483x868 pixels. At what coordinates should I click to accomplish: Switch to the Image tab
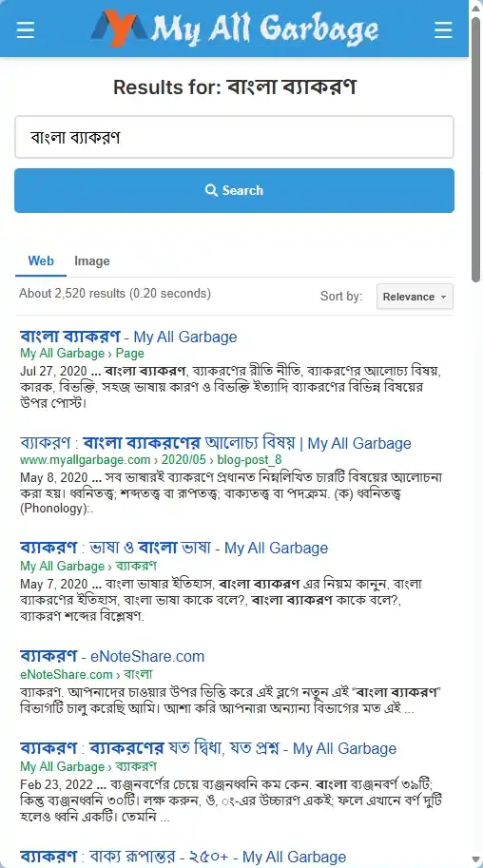92,260
